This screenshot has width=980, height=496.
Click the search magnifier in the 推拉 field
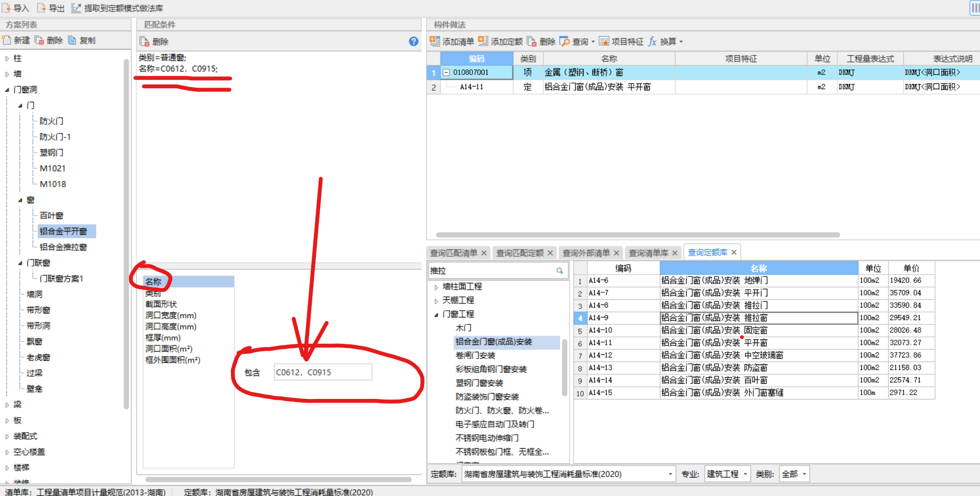tap(560, 271)
